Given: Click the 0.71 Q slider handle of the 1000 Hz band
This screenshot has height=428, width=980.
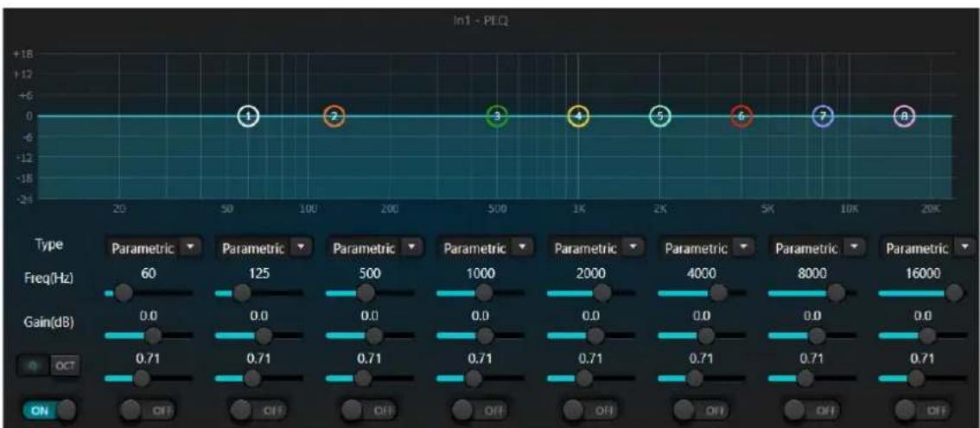Looking at the screenshot, I should click(x=474, y=378).
